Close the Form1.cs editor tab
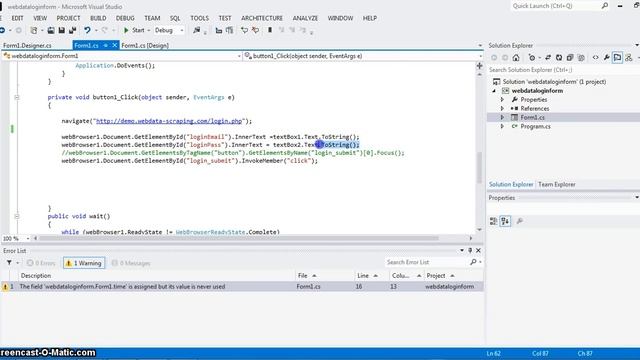The image size is (640, 360). point(115,45)
